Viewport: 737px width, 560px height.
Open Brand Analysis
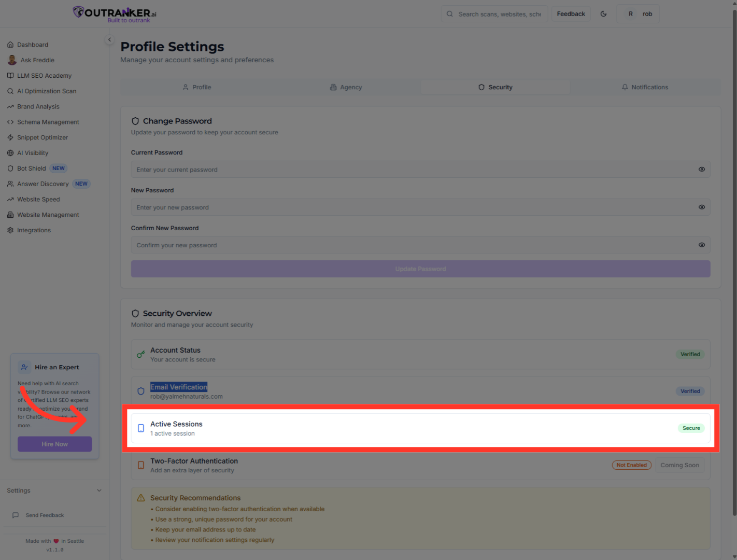point(37,106)
